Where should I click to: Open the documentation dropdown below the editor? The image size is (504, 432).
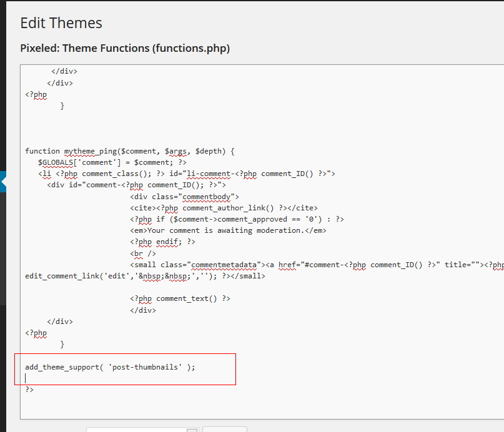coord(142,430)
